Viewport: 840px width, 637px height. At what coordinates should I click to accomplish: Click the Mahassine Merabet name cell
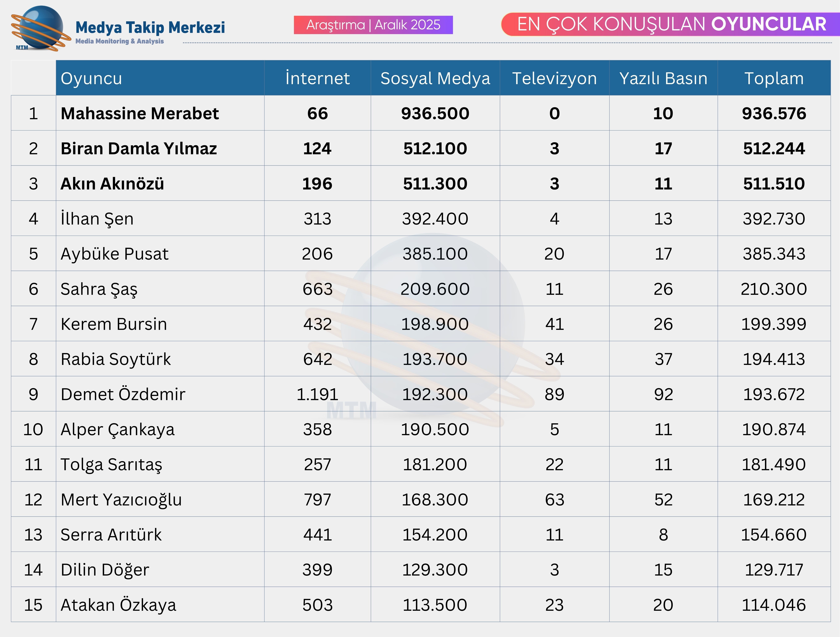pos(140,114)
